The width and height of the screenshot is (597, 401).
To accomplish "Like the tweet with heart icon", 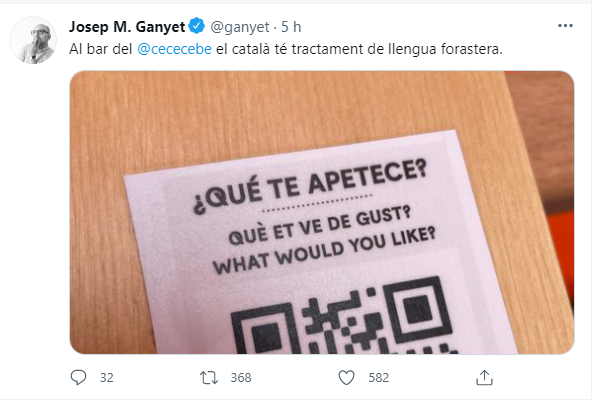I will pos(346,378).
